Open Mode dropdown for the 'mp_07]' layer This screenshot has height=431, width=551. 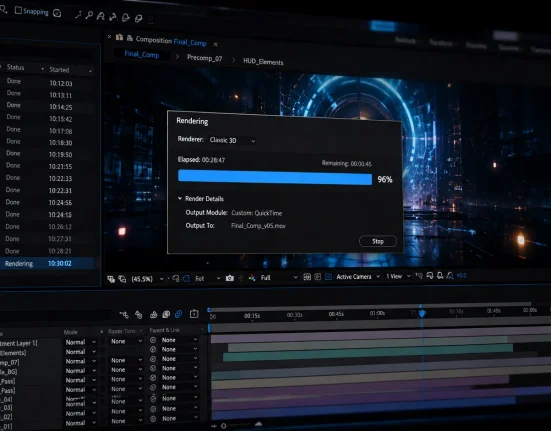point(81,361)
